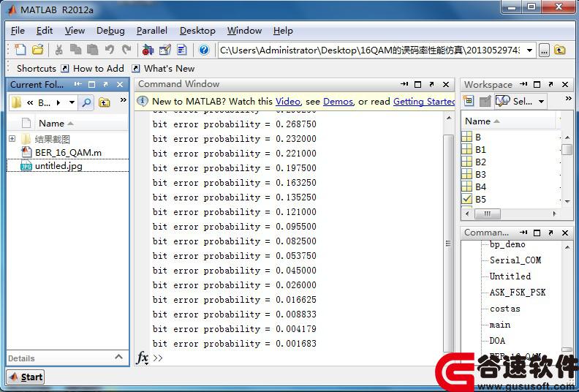
Task: Open GUIDE tool icon
Action: point(165,50)
